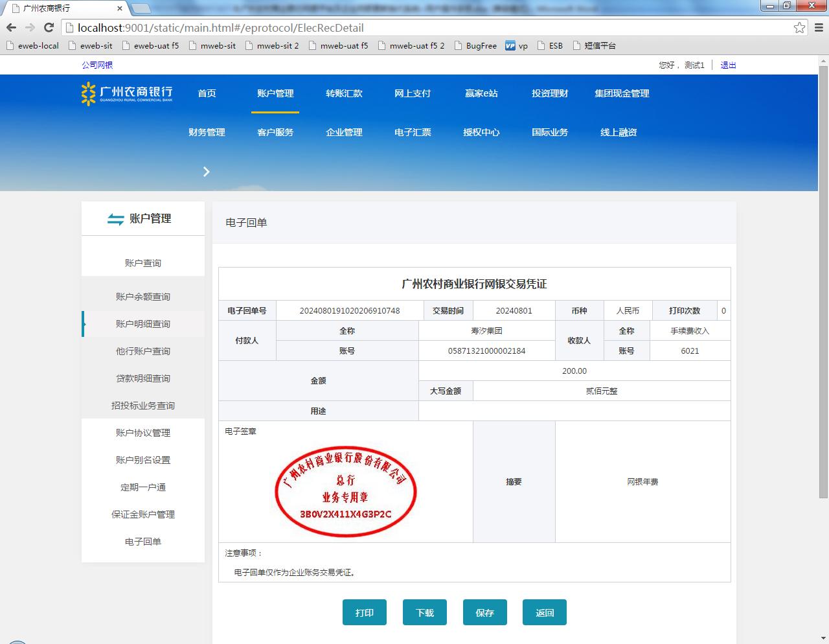Open the 赢家e站 menu
The width and height of the screenshot is (829, 644).
481,93
